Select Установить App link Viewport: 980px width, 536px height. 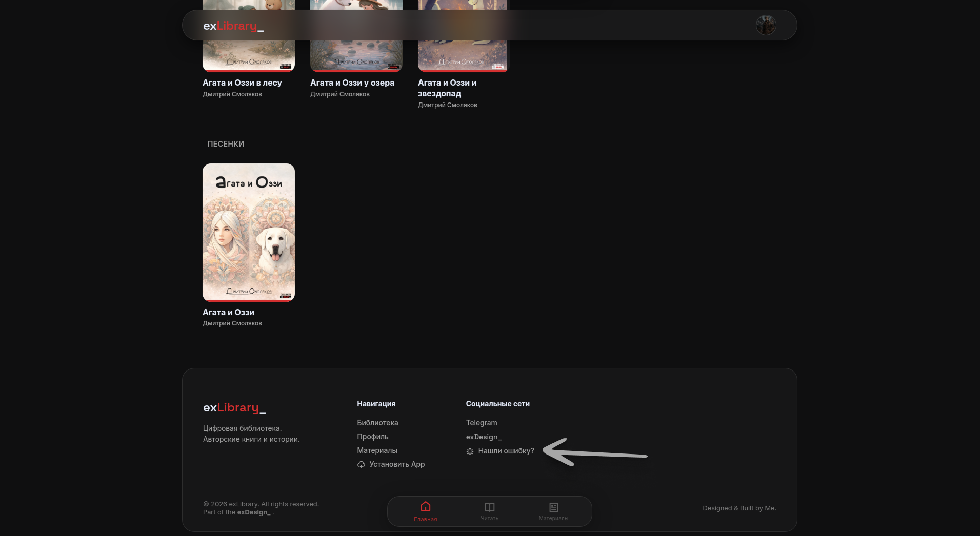396,464
